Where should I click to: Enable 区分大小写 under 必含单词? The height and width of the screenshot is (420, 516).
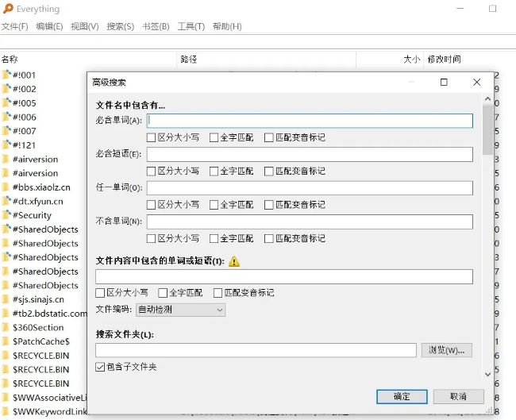[x=152, y=137]
